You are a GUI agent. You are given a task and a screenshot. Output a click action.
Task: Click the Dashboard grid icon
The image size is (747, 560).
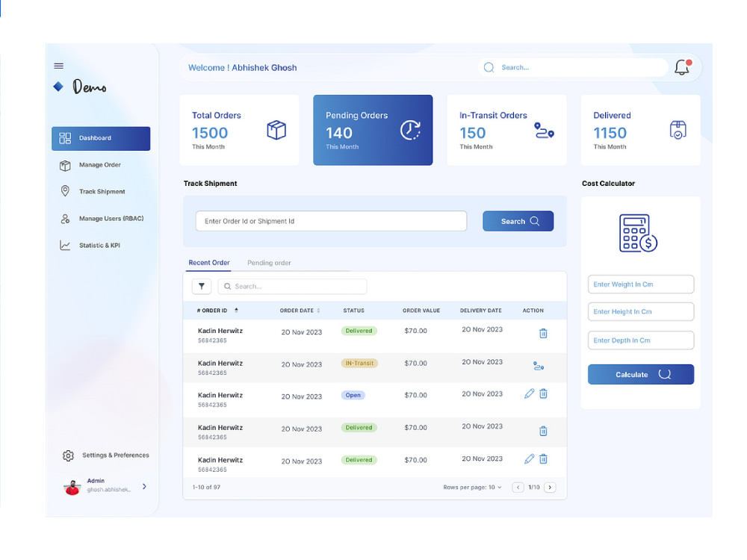[65, 138]
